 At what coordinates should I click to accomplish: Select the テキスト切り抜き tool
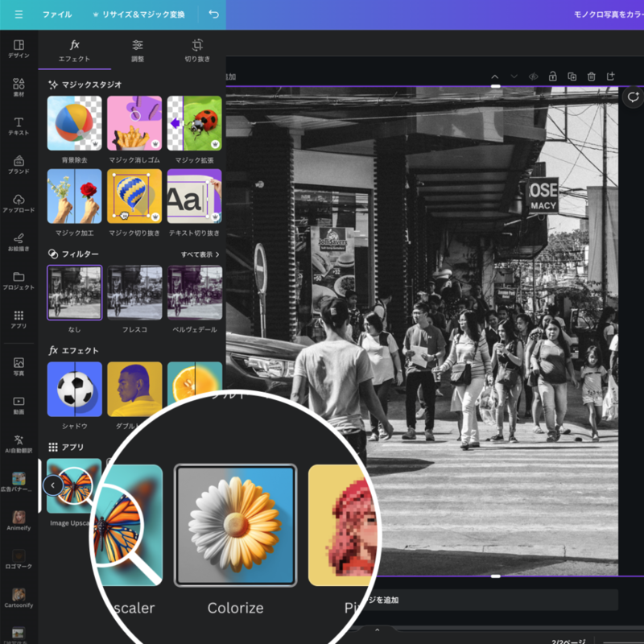point(195,196)
